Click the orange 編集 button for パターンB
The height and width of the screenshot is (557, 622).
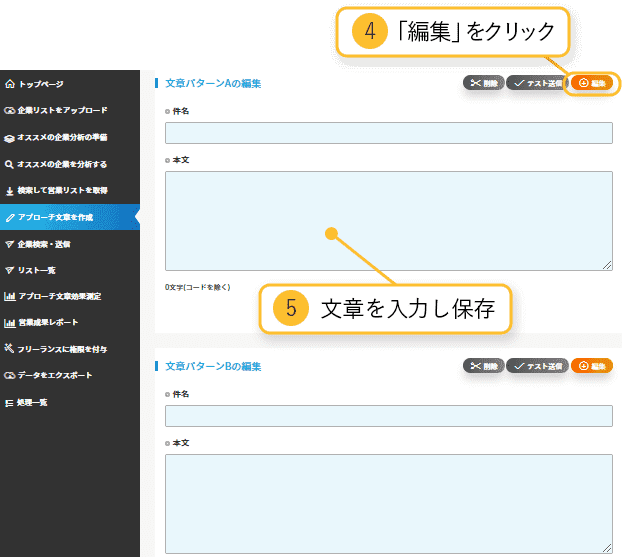click(591, 366)
